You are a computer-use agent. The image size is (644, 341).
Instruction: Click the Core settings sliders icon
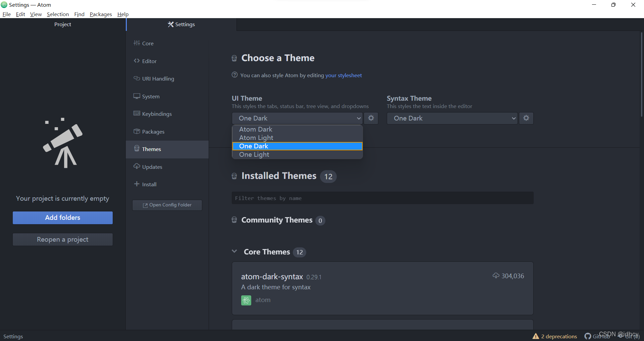(x=137, y=43)
